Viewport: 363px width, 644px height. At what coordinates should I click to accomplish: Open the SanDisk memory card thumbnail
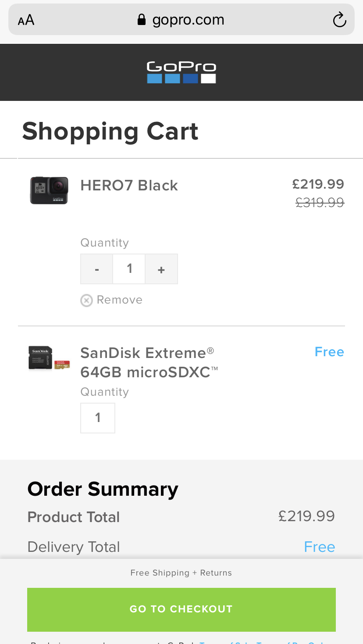[x=49, y=358]
